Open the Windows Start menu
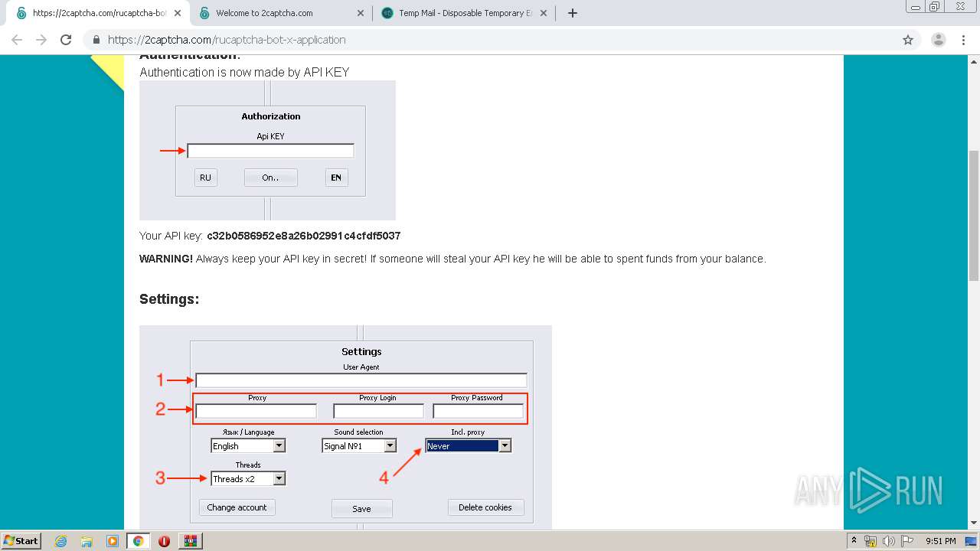The image size is (980, 551). (21, 540)
